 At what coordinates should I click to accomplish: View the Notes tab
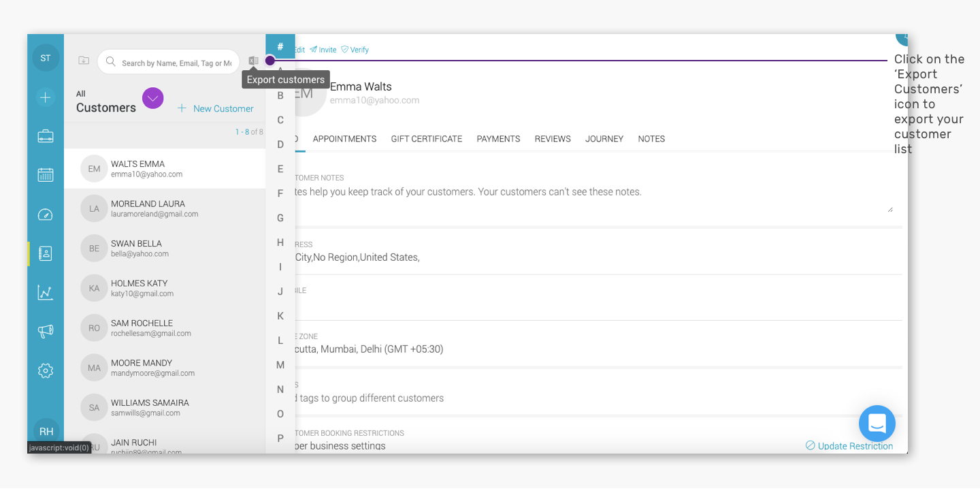[x=651, y=139]
